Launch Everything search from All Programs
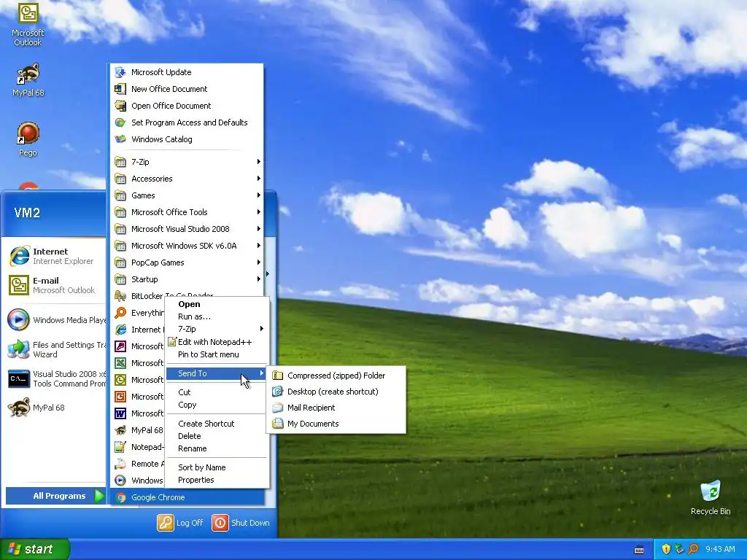Image resolution: width=747 pixels, height=560 pixels. (138, 313)
